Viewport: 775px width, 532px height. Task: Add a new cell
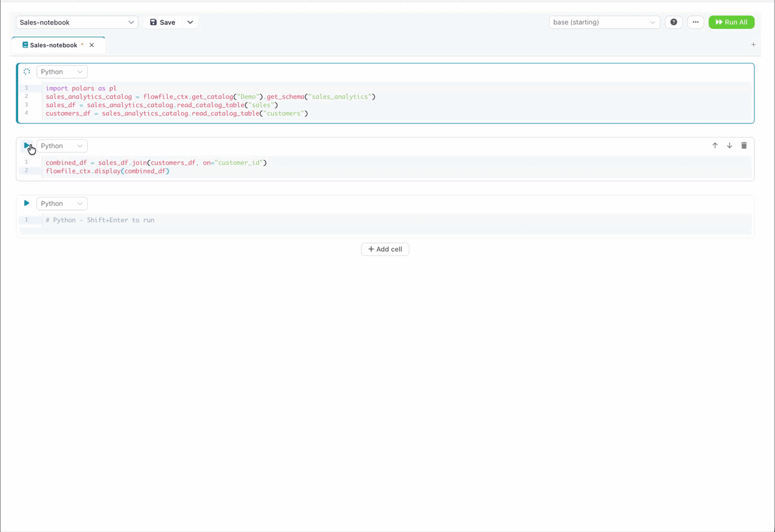click(x=385, y=249)
